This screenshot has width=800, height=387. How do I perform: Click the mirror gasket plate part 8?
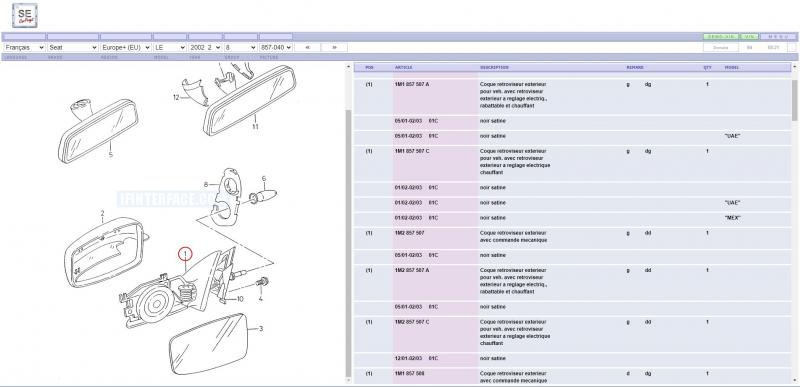pyautogui.click(x=226, y=195)
